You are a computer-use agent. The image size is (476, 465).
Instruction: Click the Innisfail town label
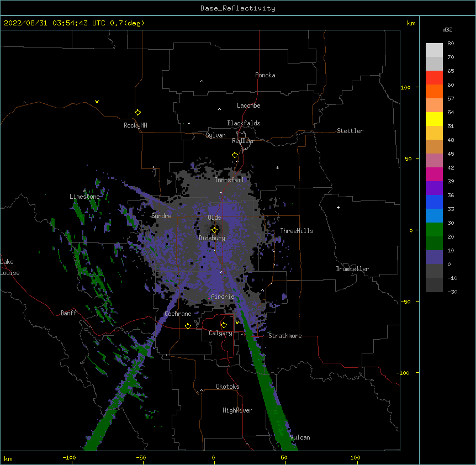pyautogui.click(x=229, y=180)
